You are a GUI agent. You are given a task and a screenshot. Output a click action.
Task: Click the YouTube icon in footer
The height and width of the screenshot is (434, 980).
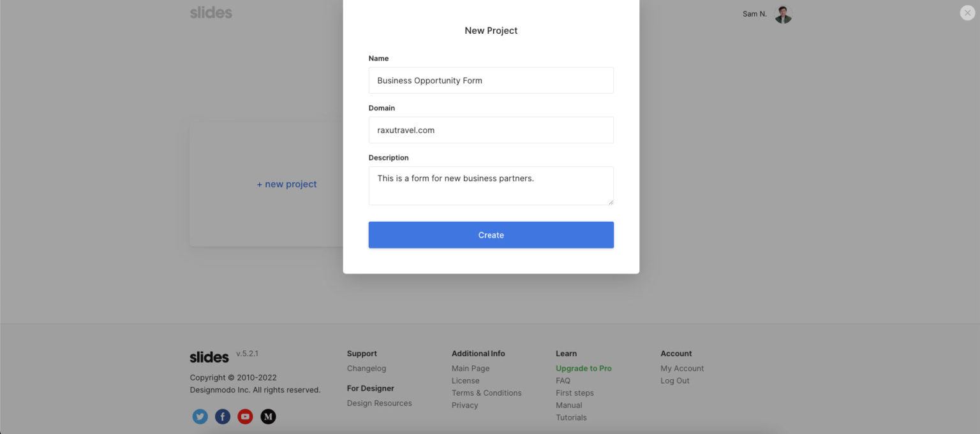coord(245,417)
